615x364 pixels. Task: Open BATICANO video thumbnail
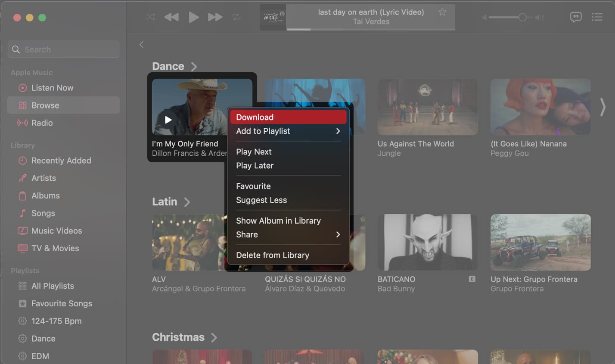point(428,242)
